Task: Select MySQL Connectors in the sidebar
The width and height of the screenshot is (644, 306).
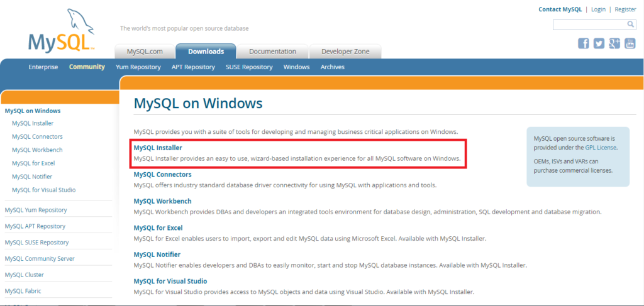Action: pos(37,136)
